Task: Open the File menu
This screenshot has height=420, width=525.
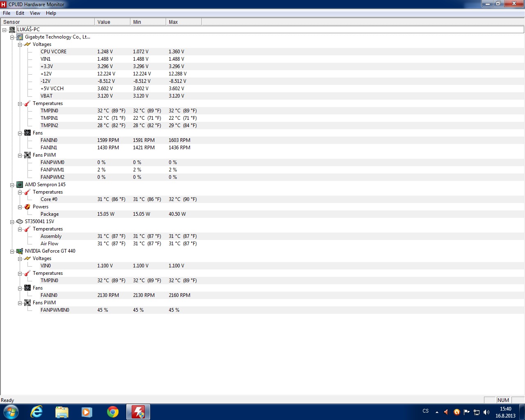Action: coord(7,13)
